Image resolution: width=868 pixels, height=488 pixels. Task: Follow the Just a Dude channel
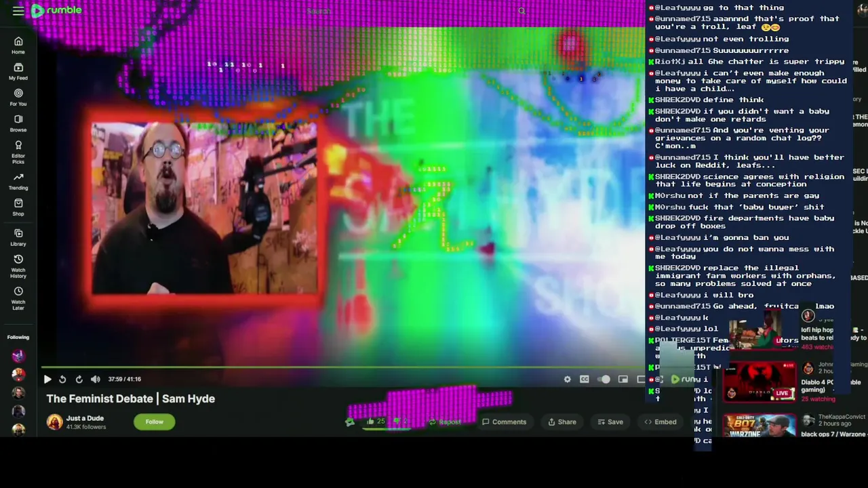click(154, 422)
